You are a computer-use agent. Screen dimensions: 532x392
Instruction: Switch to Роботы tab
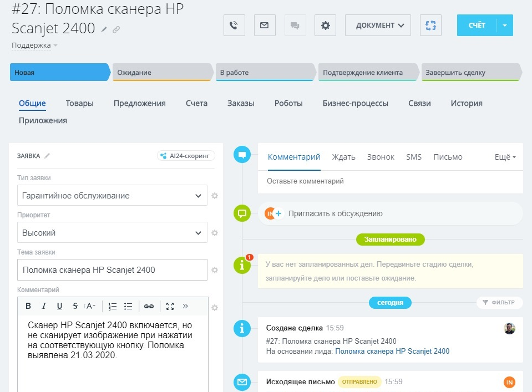pos(288,104)
